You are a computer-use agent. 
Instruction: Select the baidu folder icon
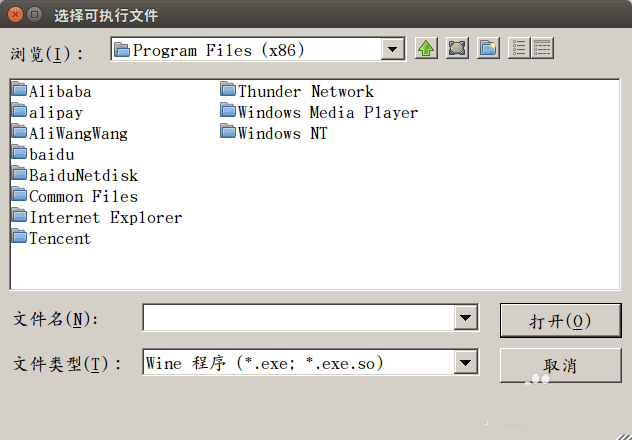[x=19, y=152]
